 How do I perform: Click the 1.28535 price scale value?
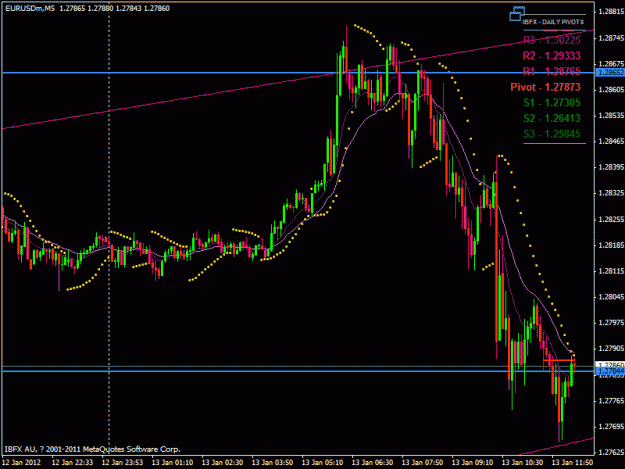(x=611, y=116)
